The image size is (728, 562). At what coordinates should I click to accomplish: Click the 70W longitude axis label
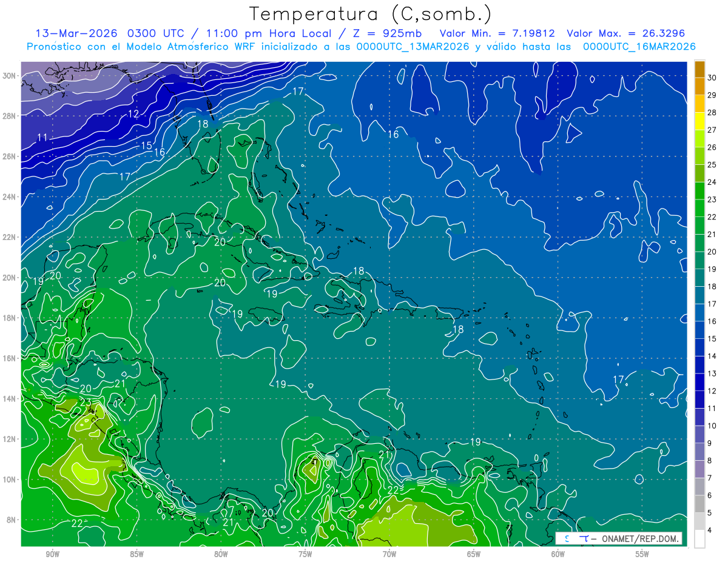point(389,554)
